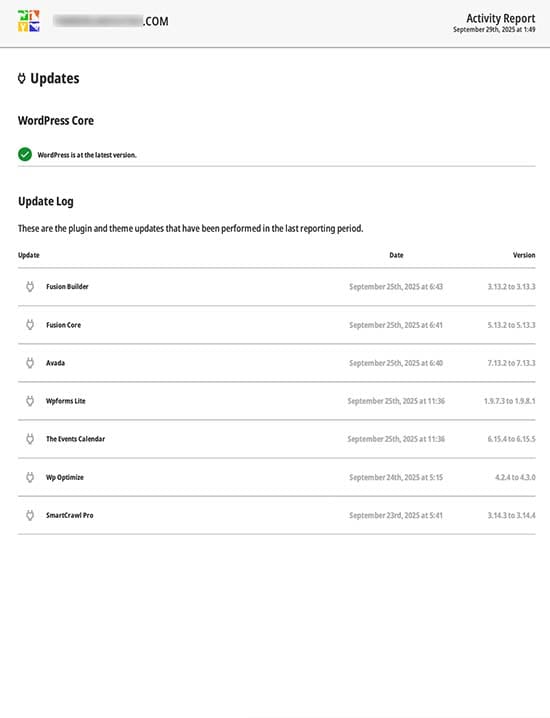Click the Avada update date entry
This screenshot has width=550, height=718.
[x=396, y=363]
